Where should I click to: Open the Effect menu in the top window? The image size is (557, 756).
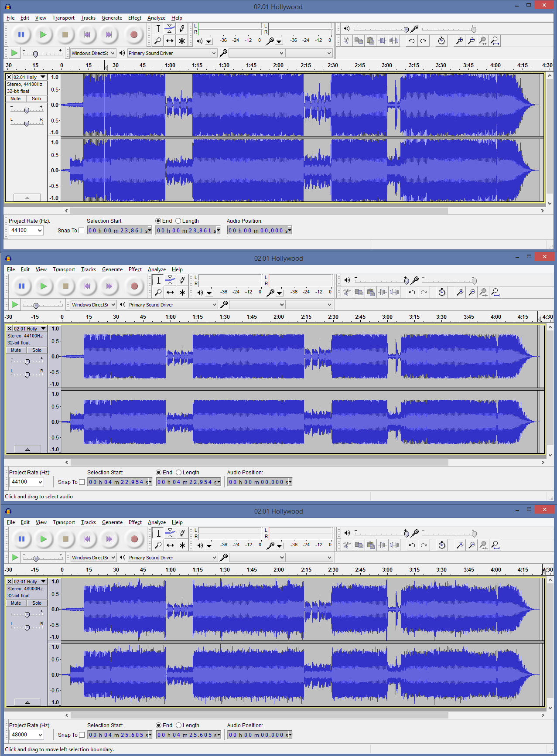coord(135,18)
